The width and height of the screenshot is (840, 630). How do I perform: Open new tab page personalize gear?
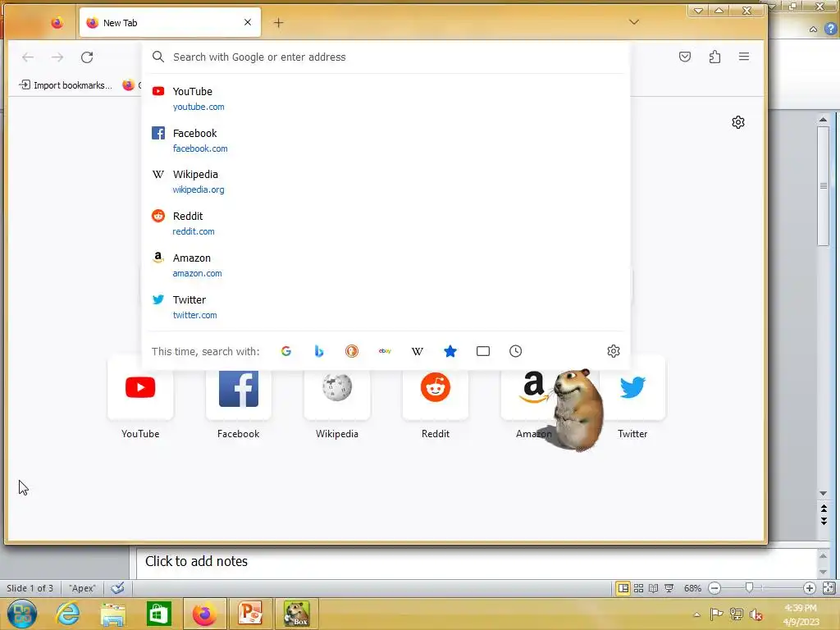point(738,122)
